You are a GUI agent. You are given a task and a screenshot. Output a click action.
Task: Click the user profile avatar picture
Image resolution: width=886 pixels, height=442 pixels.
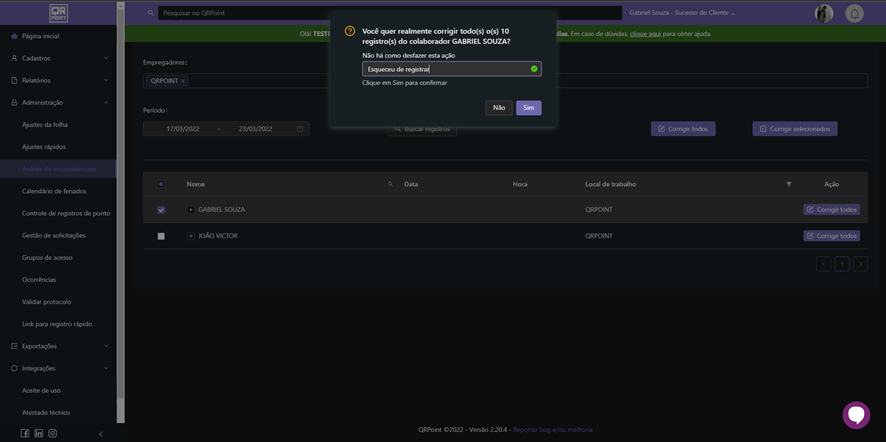824,13
